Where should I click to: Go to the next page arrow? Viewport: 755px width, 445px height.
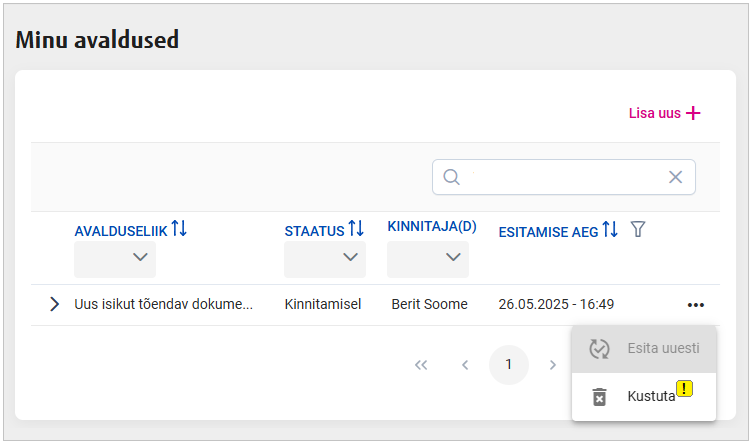coord(552,365)
